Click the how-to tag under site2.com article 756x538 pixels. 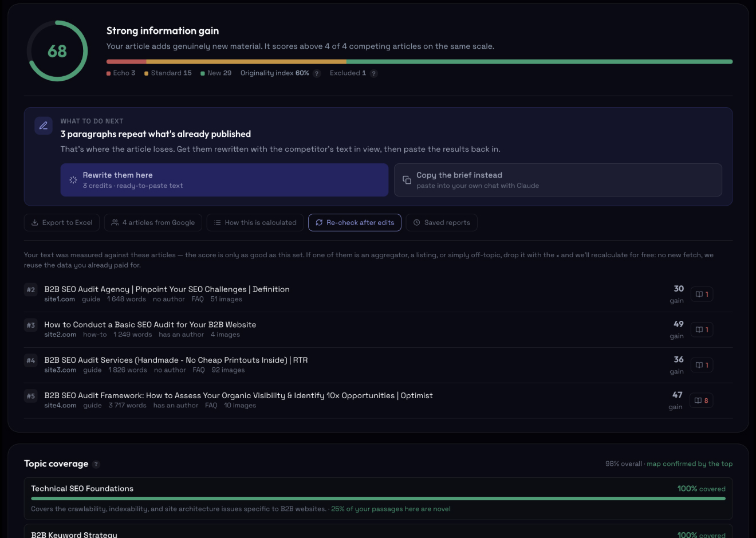94,335
